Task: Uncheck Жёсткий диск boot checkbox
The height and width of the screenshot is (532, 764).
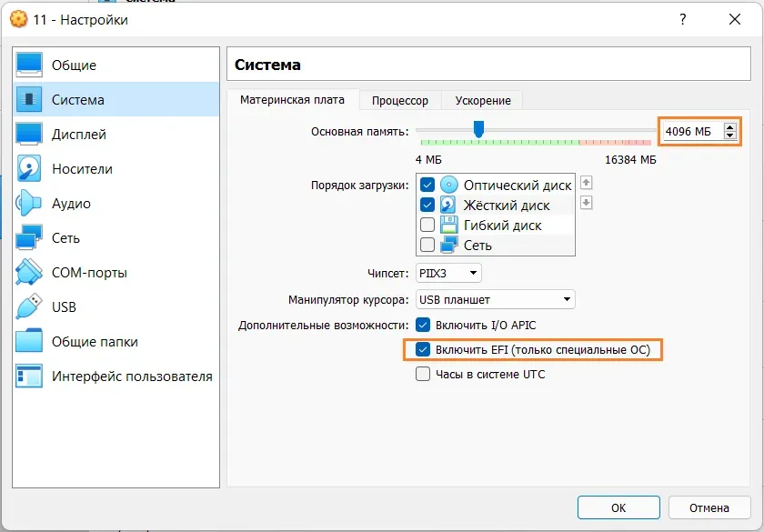Action: [x=427, y=205]
